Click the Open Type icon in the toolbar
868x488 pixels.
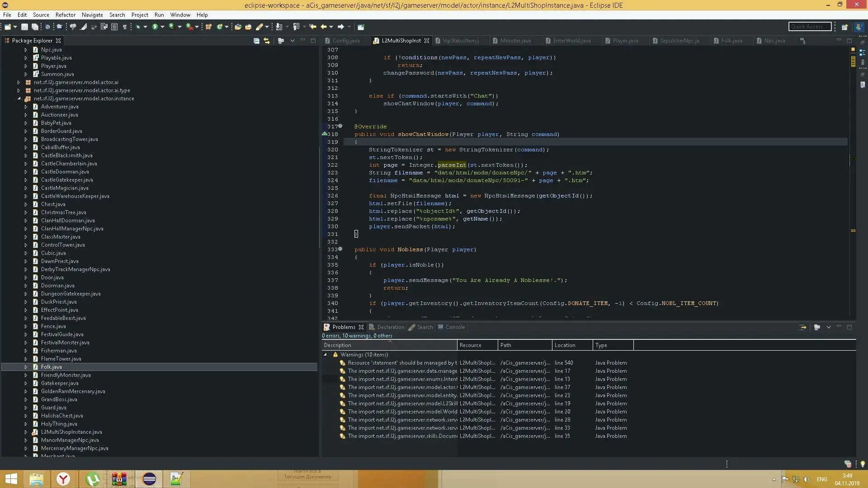point(238,27)
